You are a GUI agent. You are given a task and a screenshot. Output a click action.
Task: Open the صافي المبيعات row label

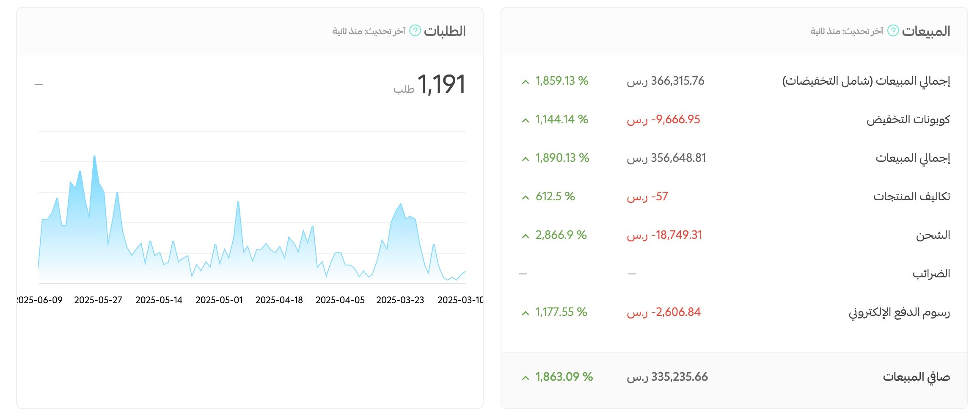[916, 377]
